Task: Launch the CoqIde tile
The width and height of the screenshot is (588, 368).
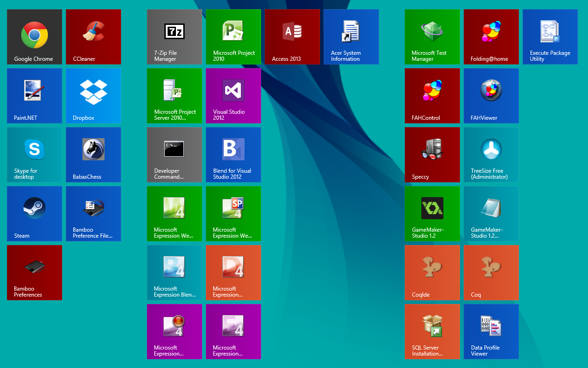Action: [432, 273]
